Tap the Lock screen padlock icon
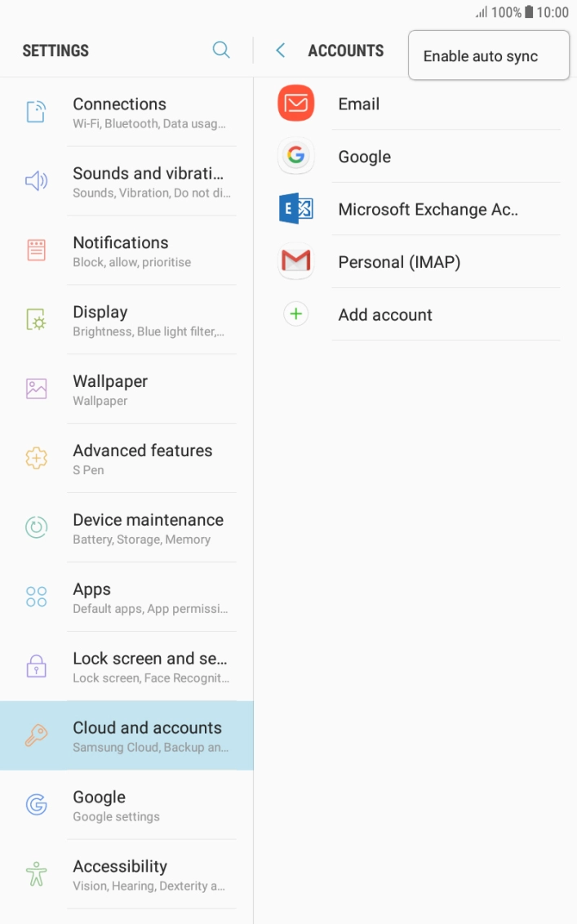The image size is (577, 924). 36,666
